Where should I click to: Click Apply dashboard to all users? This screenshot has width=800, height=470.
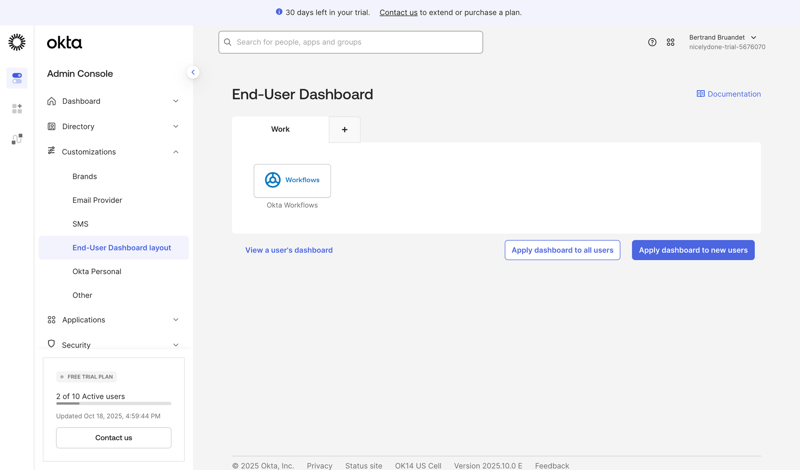click(562, 250)
